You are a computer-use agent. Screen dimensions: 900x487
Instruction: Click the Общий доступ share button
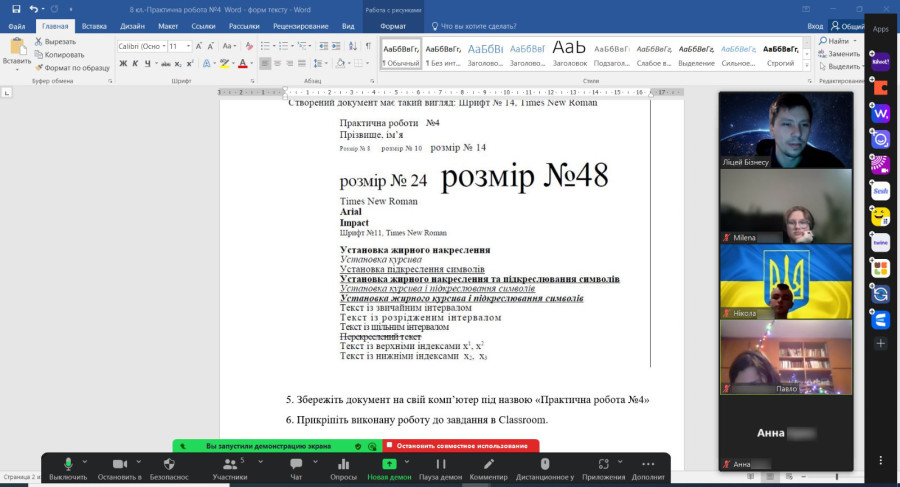pyautogui.click(x=847, y=26)
